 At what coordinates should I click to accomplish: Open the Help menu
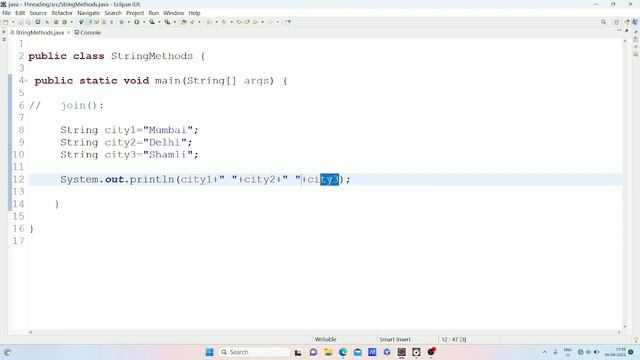pos(194,13)
